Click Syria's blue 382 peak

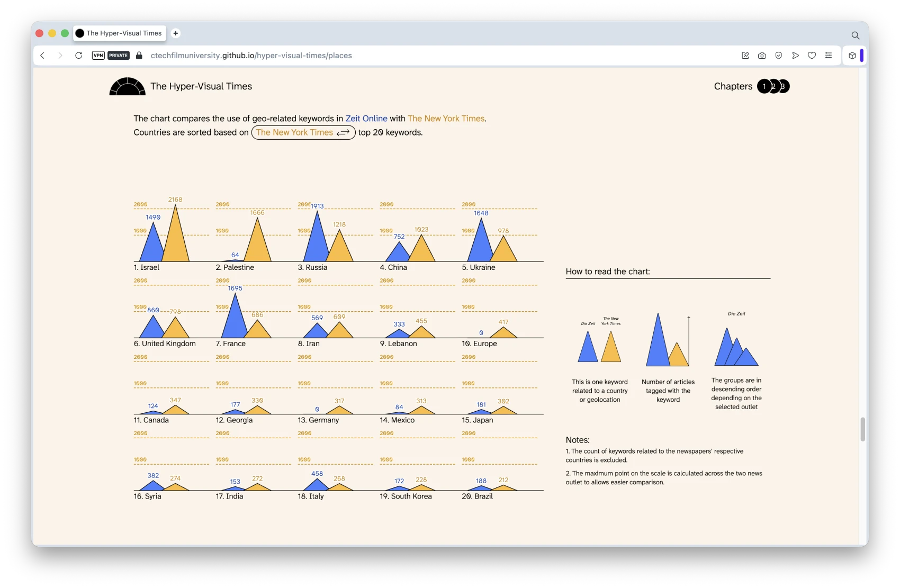(x=153, y=485)
